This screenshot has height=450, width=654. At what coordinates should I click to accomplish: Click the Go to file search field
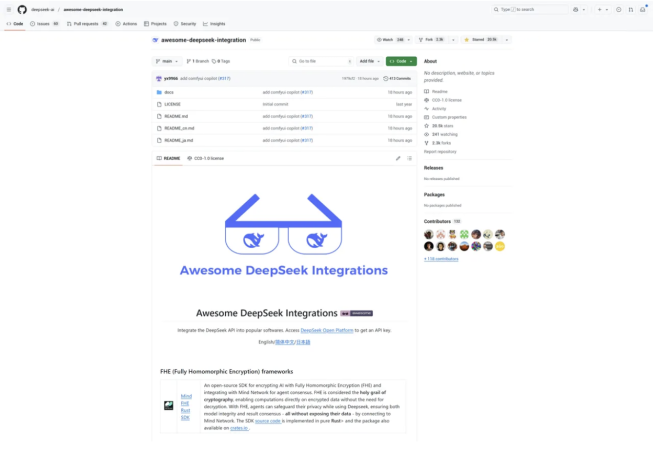click(318, 61)
